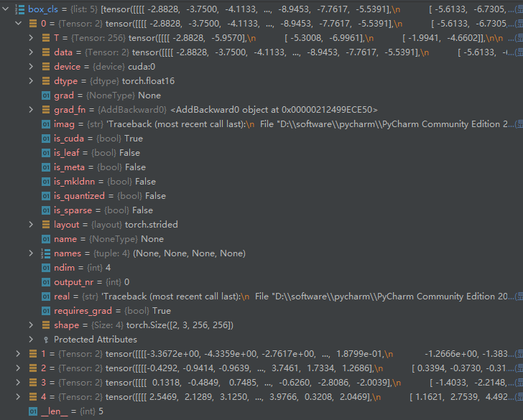Open the View link on T row
This screenshot has height=420, width=523.
tap(519, 38)
